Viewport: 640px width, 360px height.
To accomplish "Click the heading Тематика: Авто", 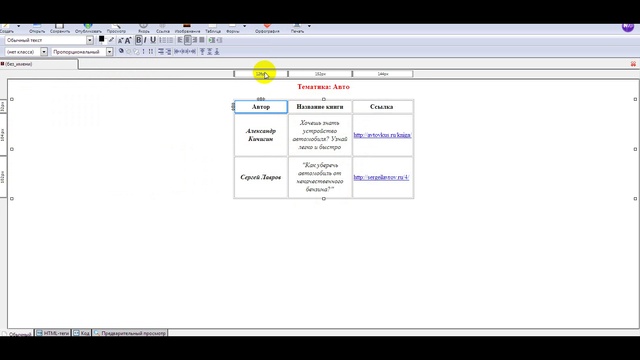I will [x=323, y=87].
